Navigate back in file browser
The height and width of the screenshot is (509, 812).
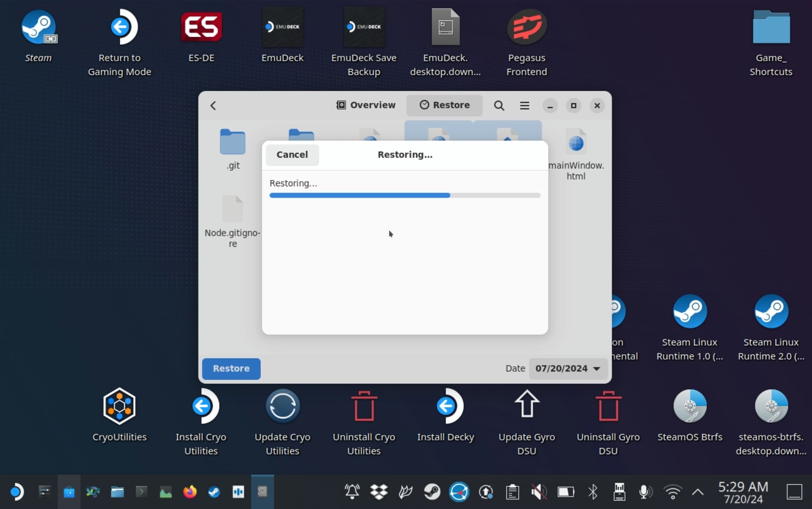click(214, 106)
